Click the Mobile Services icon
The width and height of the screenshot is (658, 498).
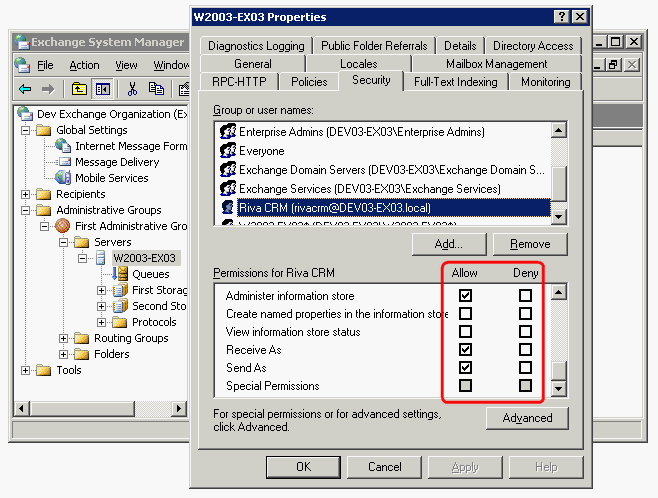[x=63, y=178]
